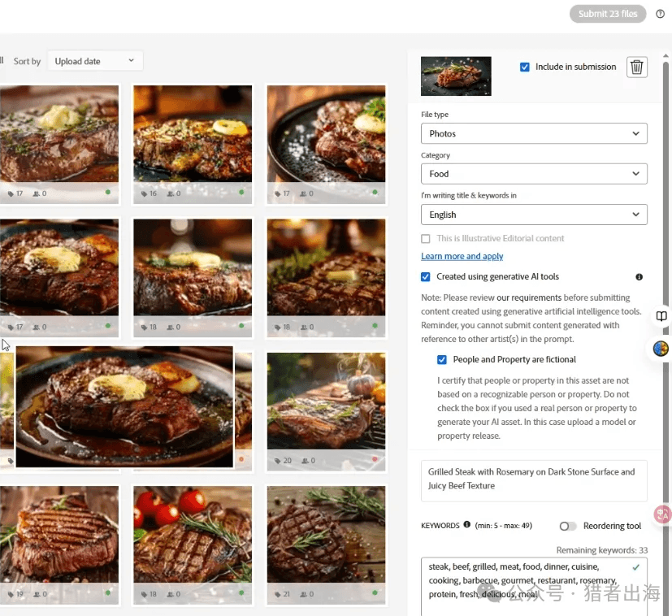Screen dimensions: 672x616
Task: Select the steak thumbnail in the side panel
Action: point(456,76)
